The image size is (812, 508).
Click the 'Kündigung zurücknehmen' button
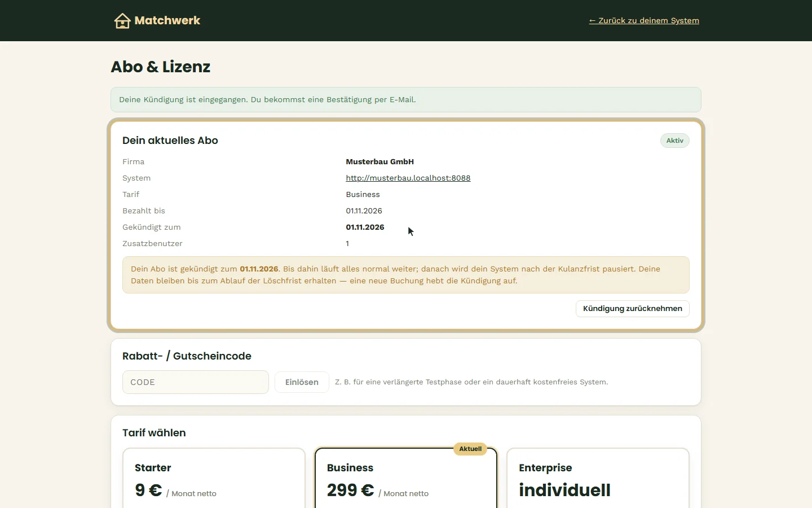(x=632, y=309)
